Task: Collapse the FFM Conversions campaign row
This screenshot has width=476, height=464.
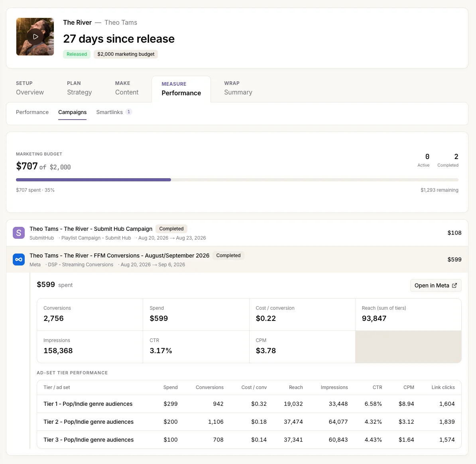Action: [x=237, y=260]
